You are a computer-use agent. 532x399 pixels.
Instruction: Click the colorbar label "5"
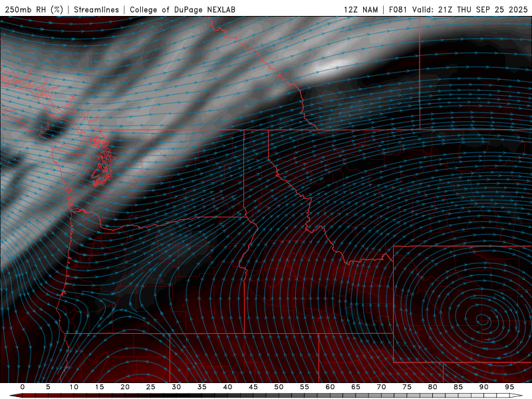[48, 387]
